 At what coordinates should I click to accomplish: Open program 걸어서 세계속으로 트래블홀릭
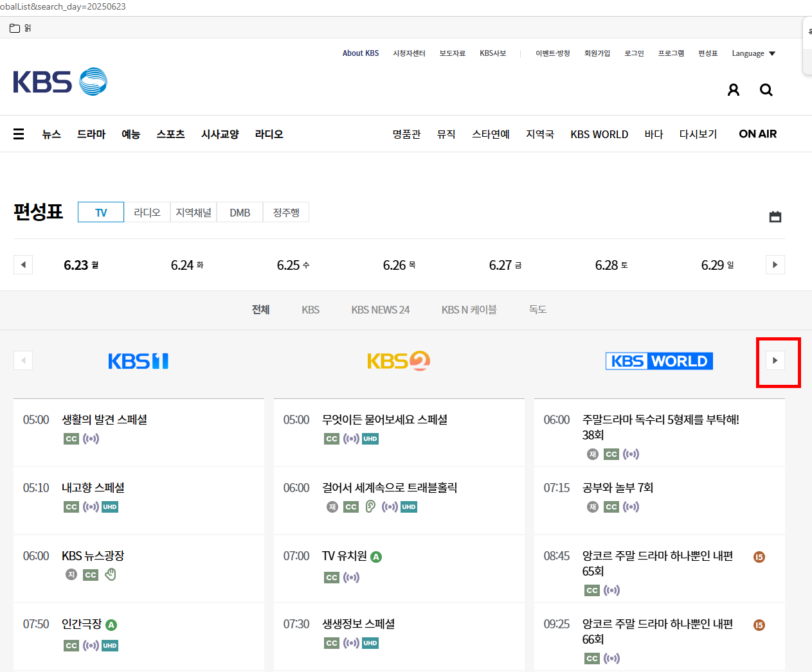click(390, 488)
